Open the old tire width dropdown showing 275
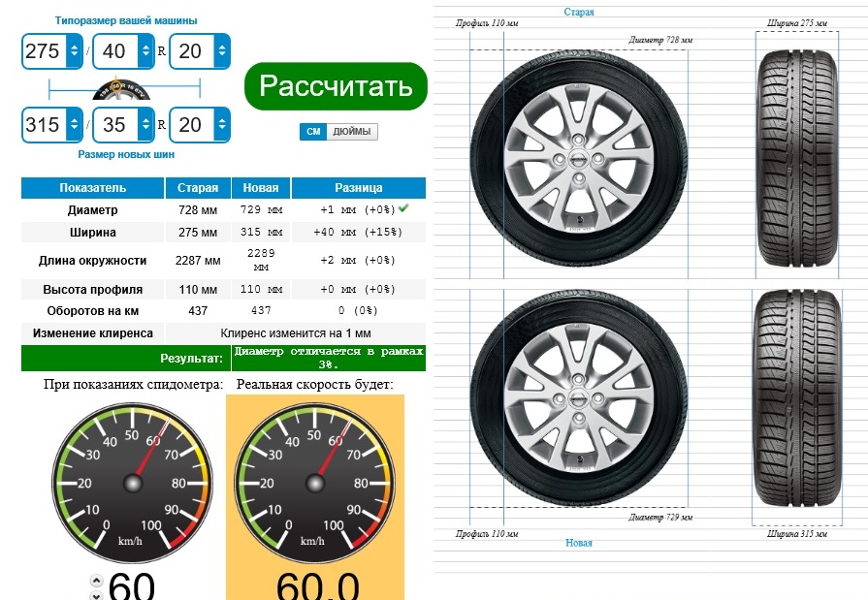 tap(52, 51)
